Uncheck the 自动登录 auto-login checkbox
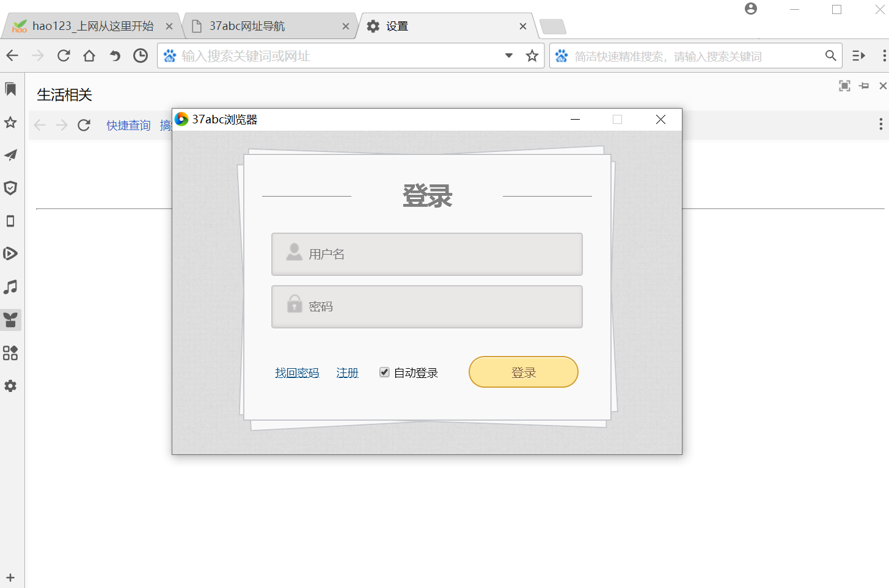 coord(384,371)
